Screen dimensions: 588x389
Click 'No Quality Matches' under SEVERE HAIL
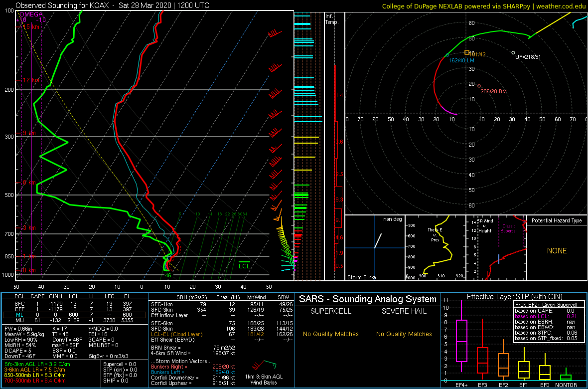[404, 334]
